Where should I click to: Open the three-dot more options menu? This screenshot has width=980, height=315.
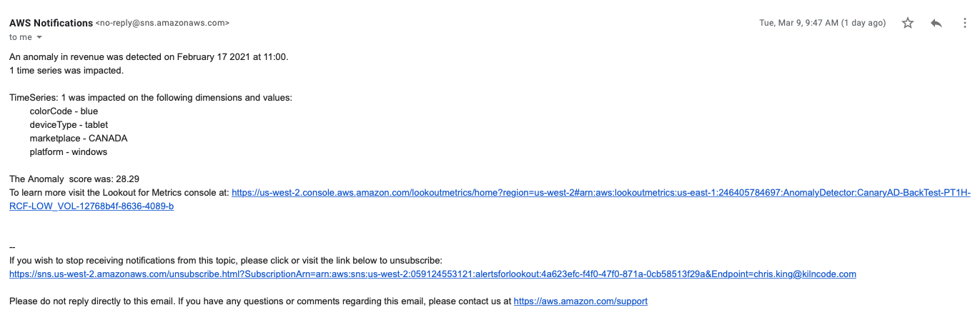pos(964,23)
